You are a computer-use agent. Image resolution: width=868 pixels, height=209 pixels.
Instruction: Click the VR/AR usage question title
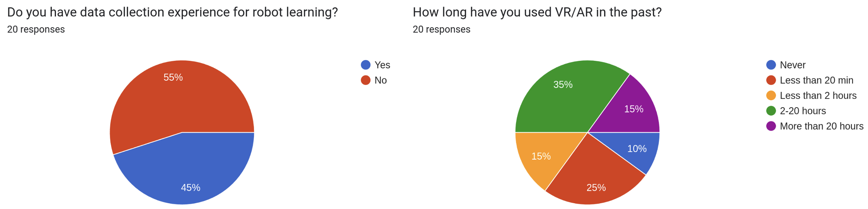[537, 12]
